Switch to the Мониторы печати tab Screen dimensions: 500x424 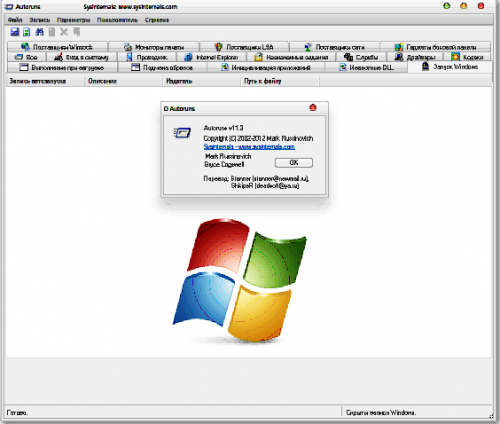point(154,47)
